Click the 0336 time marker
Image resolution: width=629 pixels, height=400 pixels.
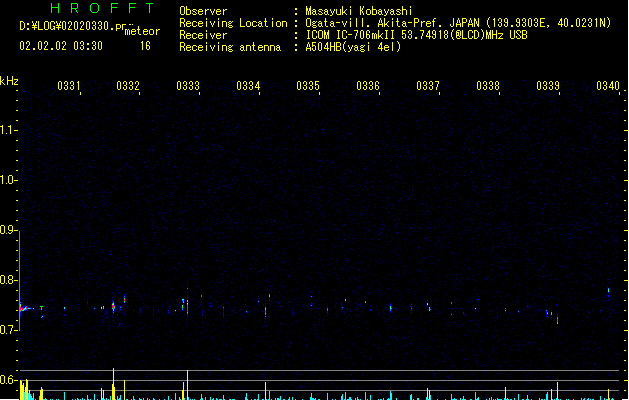tap(368, 86)
